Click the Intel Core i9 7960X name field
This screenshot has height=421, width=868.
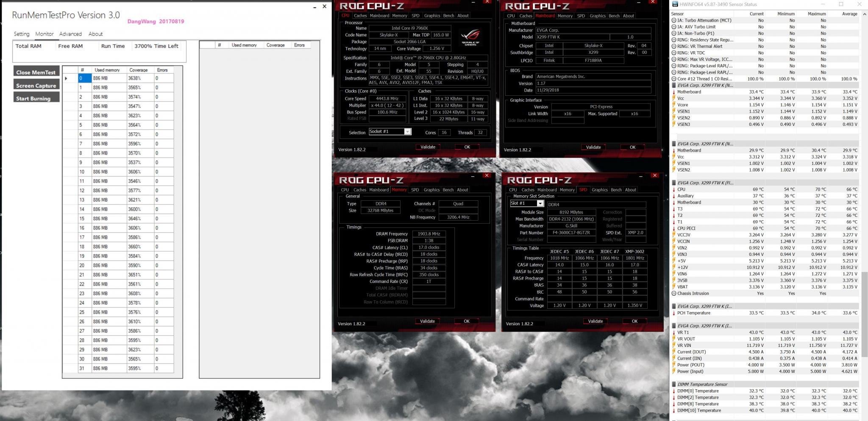click(x=409, y=28)
